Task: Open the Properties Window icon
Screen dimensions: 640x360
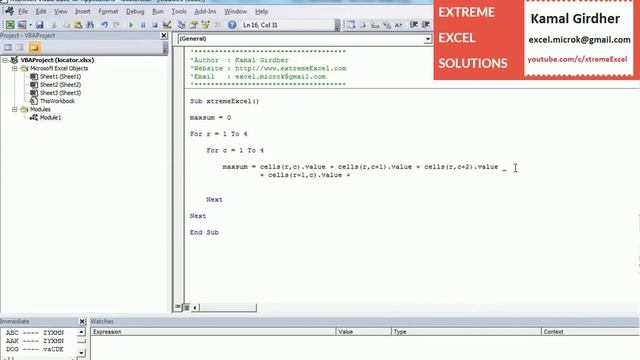Action: [194, 25]
